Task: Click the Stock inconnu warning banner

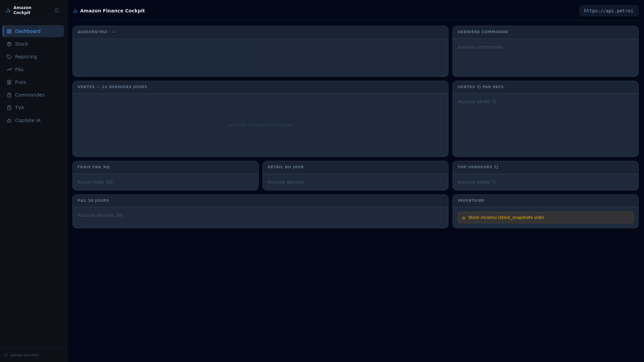Action: click(x=545, y=218)
